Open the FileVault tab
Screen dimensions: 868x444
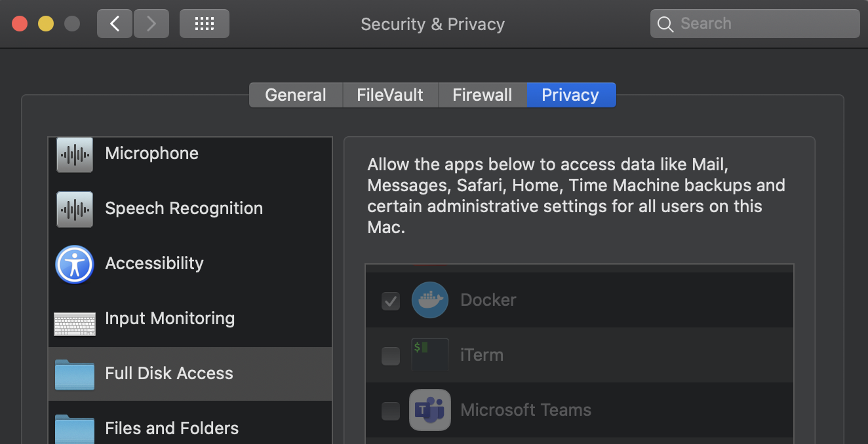pyautogui.click(x=390, y=95)
